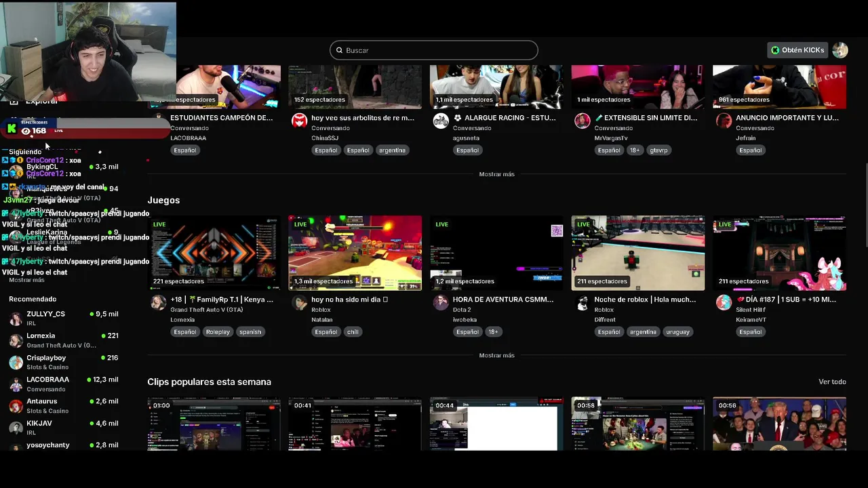
Task: Open ZULLYY_CS avatar in Recomendado sidebar
Action: coord(16,319)
